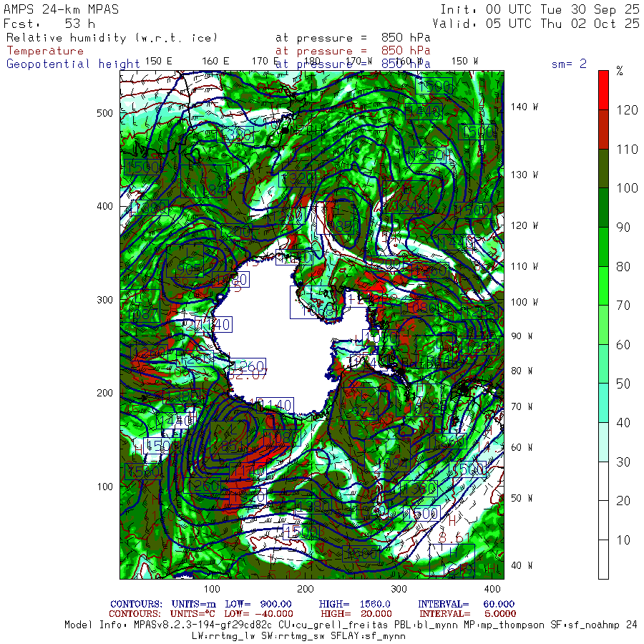644x644 pixels.
Task: Click the '110' color bar tick label
Action: pyautogui.click(x=627, y=149)
